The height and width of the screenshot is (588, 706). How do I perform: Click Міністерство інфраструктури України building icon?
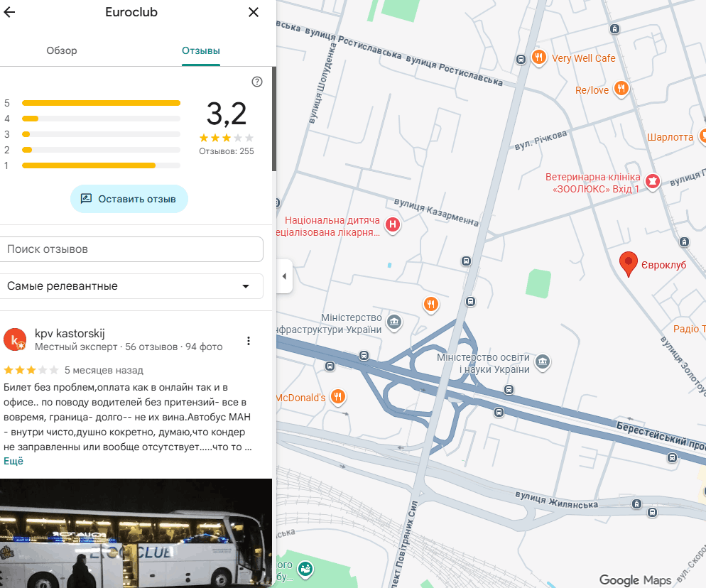pyautogui.click(x=394, y=322)
